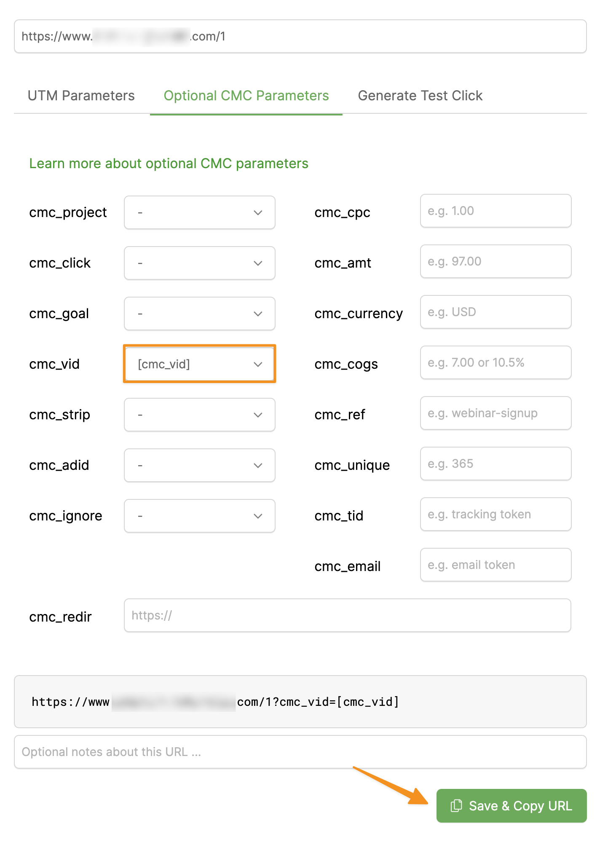This screenshot has height=858, width=616.
Task: Click the optional notes about this URL field
Action: (300, 752)
